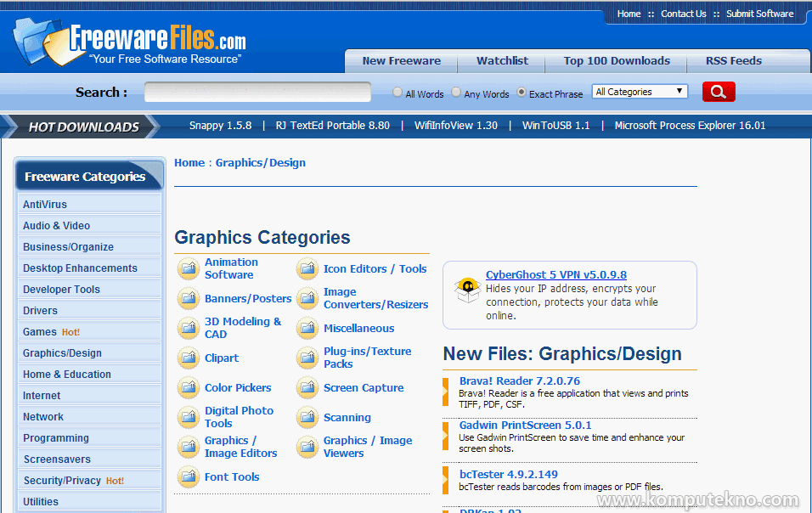Click the Submit Software link
812x513 pixels.
(759, 14)
